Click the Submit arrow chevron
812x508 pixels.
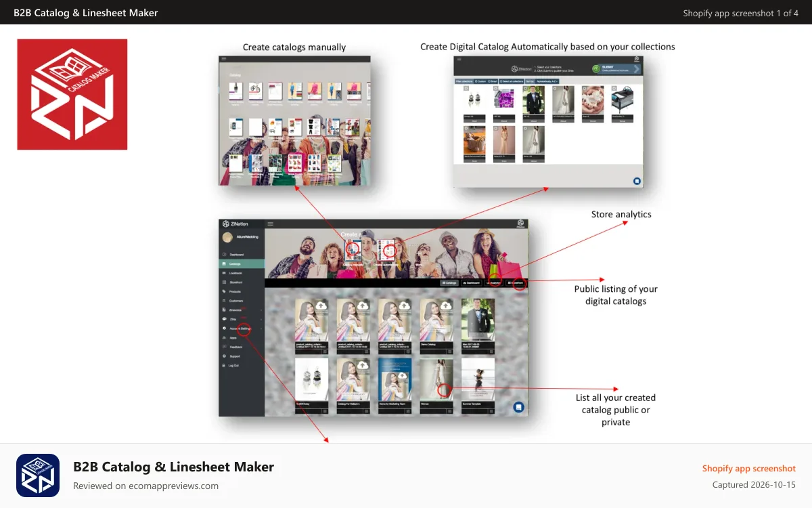pyautogui.click(x=637, y=69)
